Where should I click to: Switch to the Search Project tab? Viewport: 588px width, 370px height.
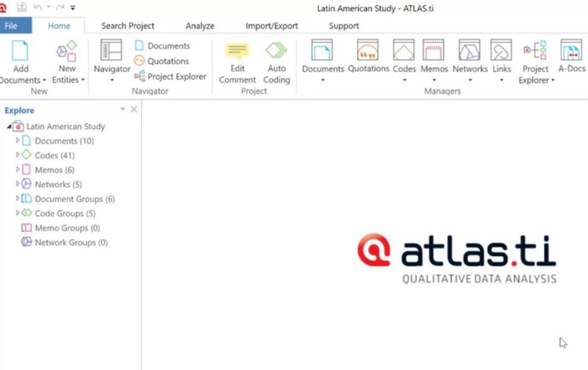128,26
